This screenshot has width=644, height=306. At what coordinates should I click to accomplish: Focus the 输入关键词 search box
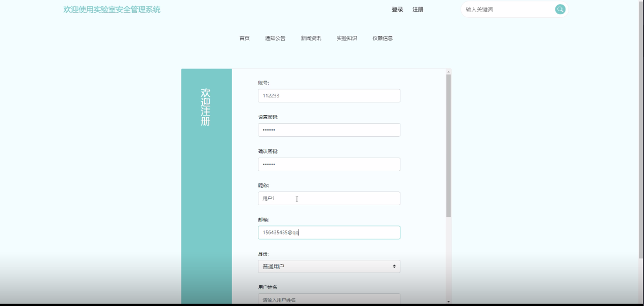508,10
